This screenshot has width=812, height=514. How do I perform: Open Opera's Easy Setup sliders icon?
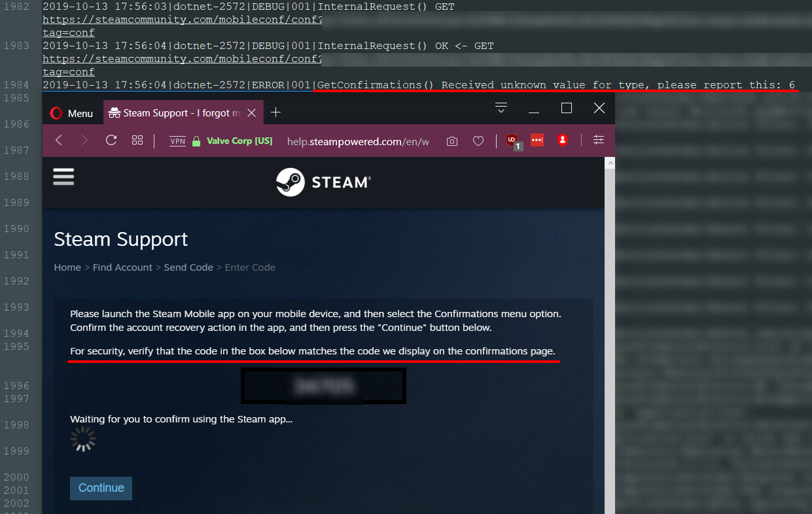(598, 141)
